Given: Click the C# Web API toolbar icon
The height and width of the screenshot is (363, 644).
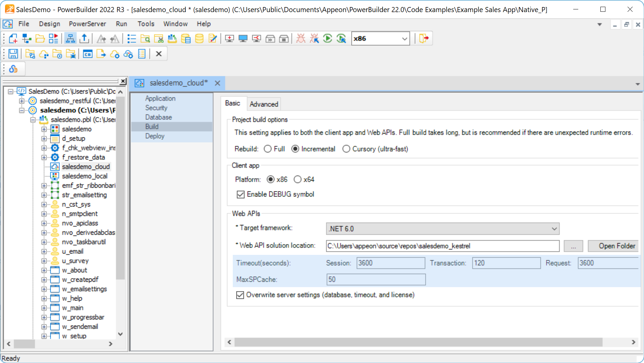Looking at the screenshot, I should [x=88, y=54].
